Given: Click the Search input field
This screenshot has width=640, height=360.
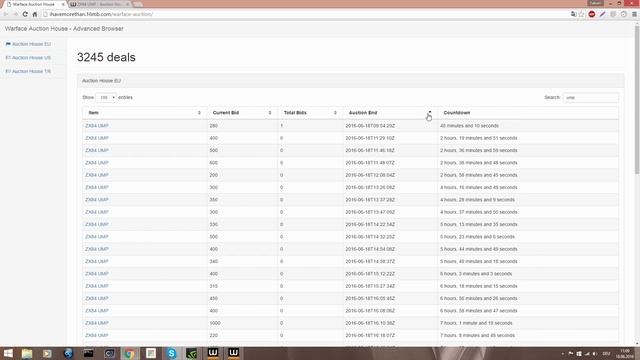Looking at the screenshot, I should (591, 98).
